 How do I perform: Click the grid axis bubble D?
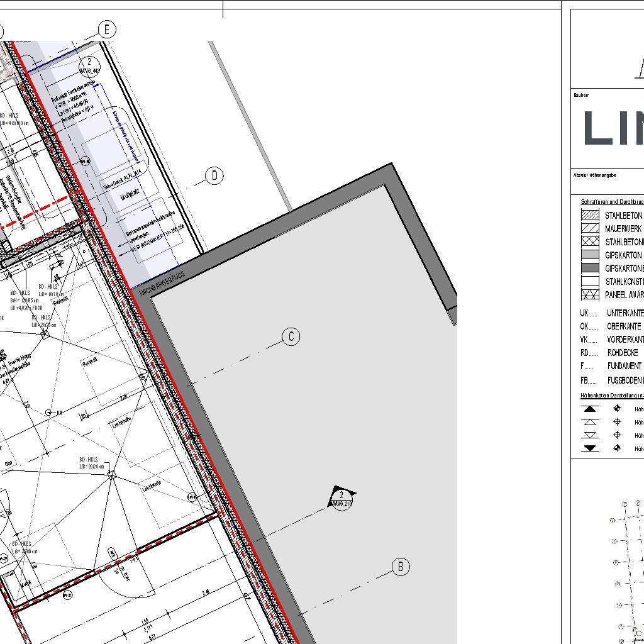(x=214, y=176)
